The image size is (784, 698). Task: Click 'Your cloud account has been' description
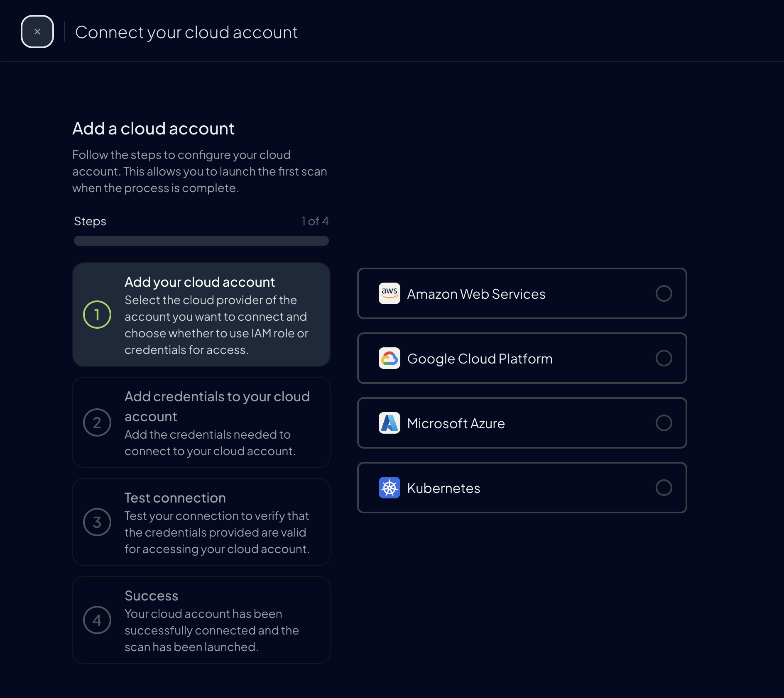point(212,630)
